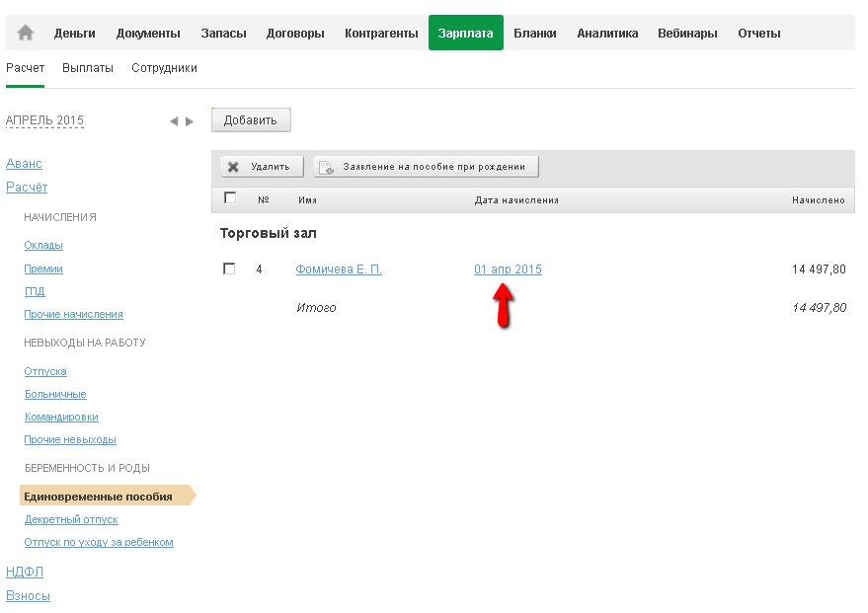
Task: Sort by the Имя column header
Action: click(307, 199)
